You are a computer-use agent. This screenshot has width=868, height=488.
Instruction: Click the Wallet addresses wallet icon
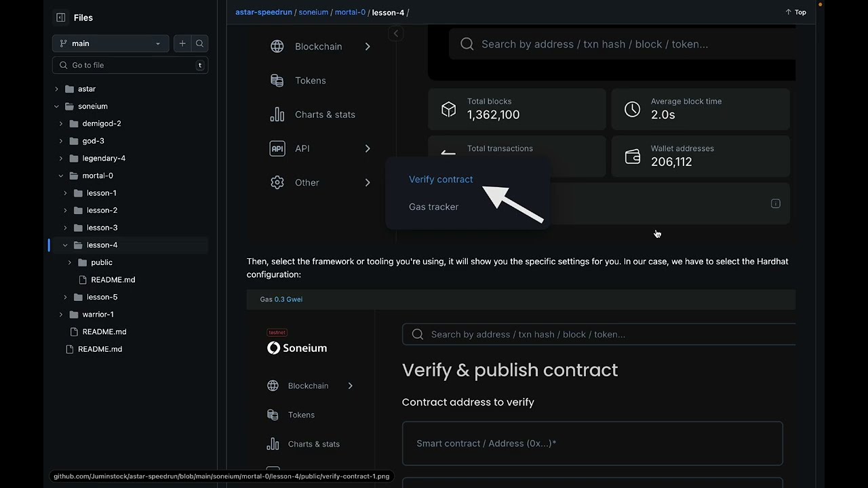pos(632,157)
